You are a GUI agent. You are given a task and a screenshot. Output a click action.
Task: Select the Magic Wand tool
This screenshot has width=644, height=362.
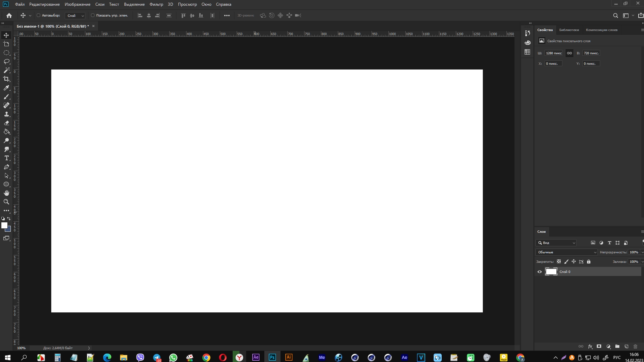[x=6, y=70]
